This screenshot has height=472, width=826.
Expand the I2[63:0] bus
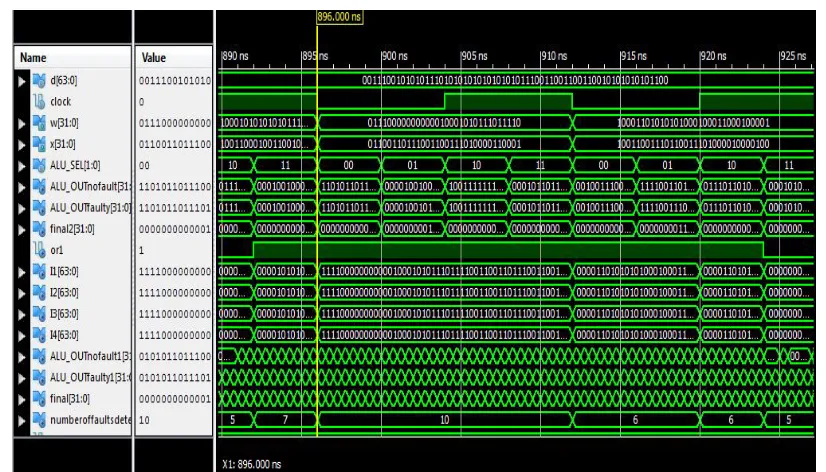[22, 293]
